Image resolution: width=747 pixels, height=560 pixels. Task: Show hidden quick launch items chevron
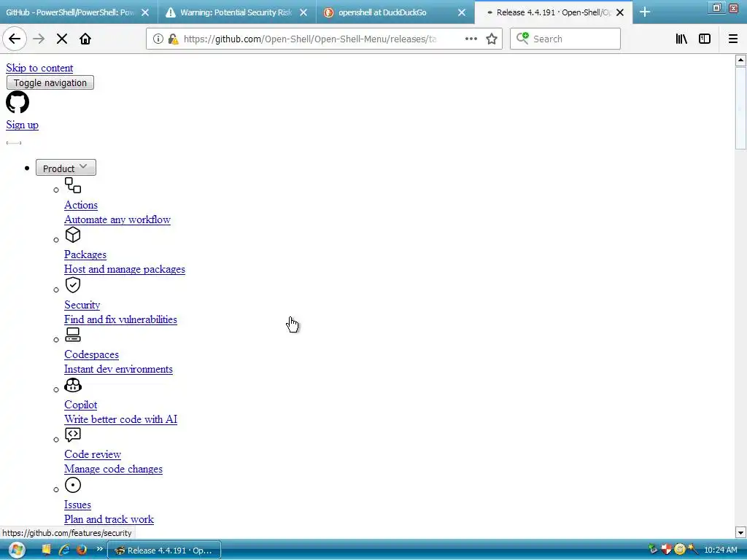click(x=99, y=549)
